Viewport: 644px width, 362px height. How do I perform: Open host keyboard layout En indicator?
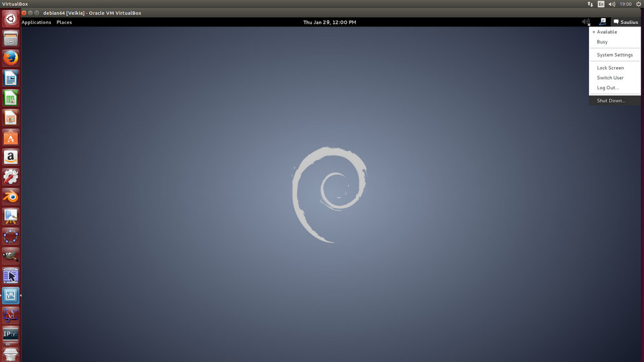[601, 4]
